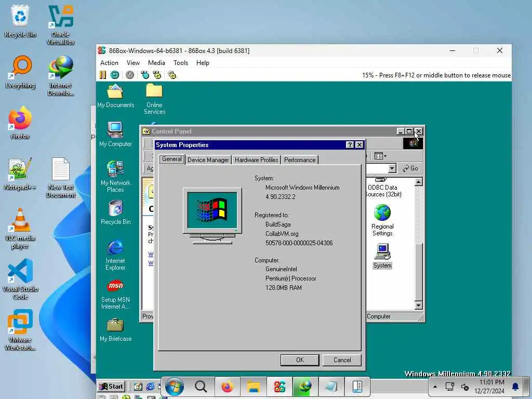Open My Computer in the guest desktop

click(x=115, y=135)
